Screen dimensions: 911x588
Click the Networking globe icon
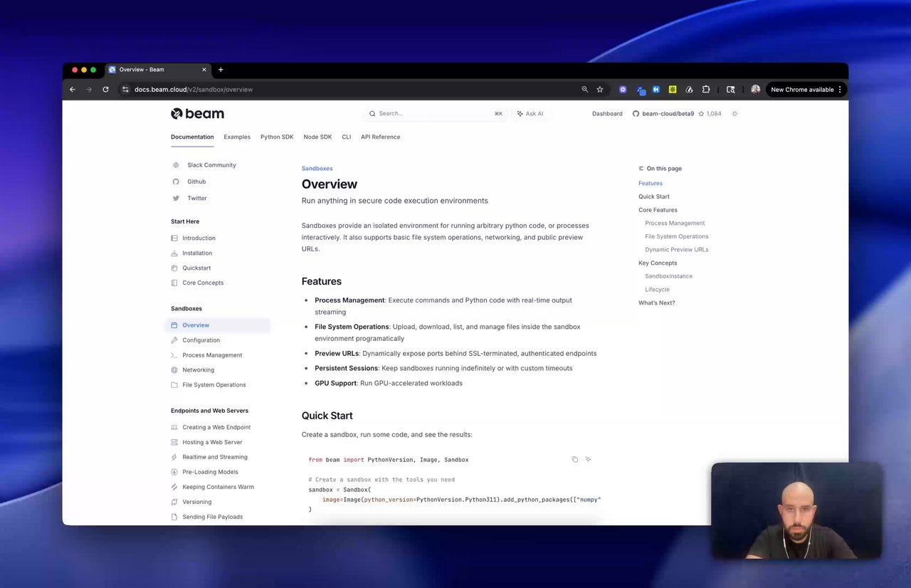[175, 370]
